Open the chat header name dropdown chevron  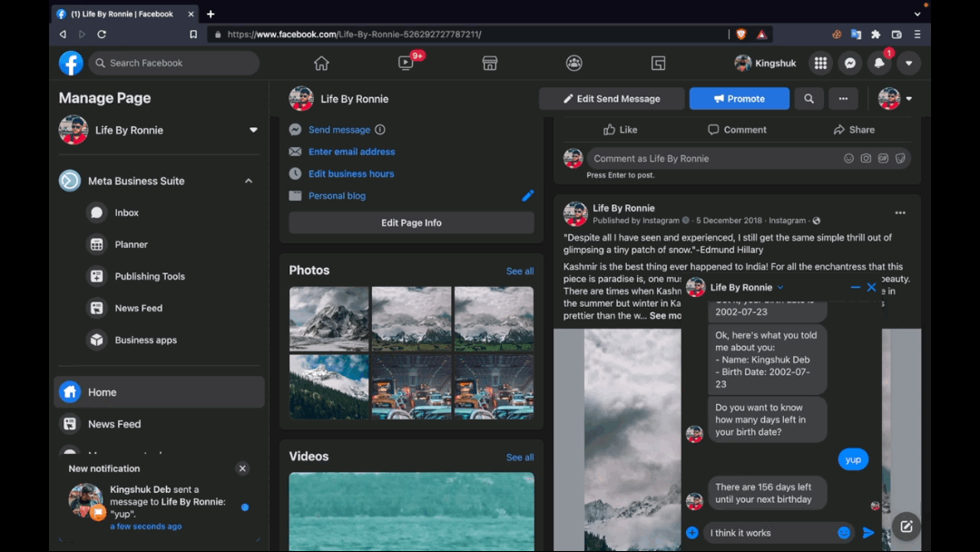pos(780,288)
